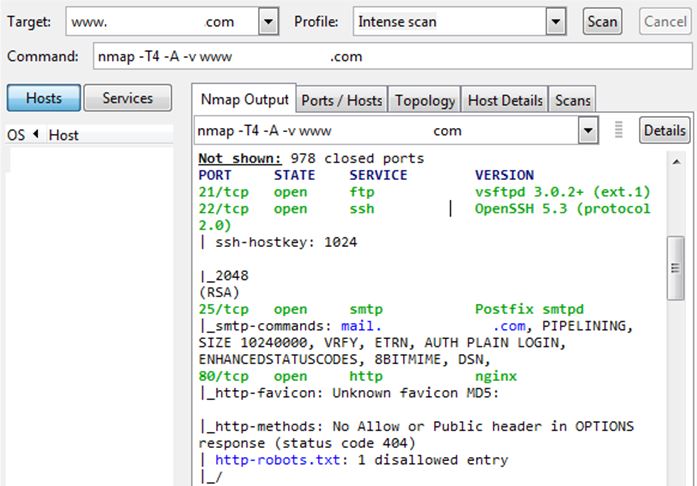697x486 pixels.
Task: Select the Services toggle button
Action: (x=128, y=98)
